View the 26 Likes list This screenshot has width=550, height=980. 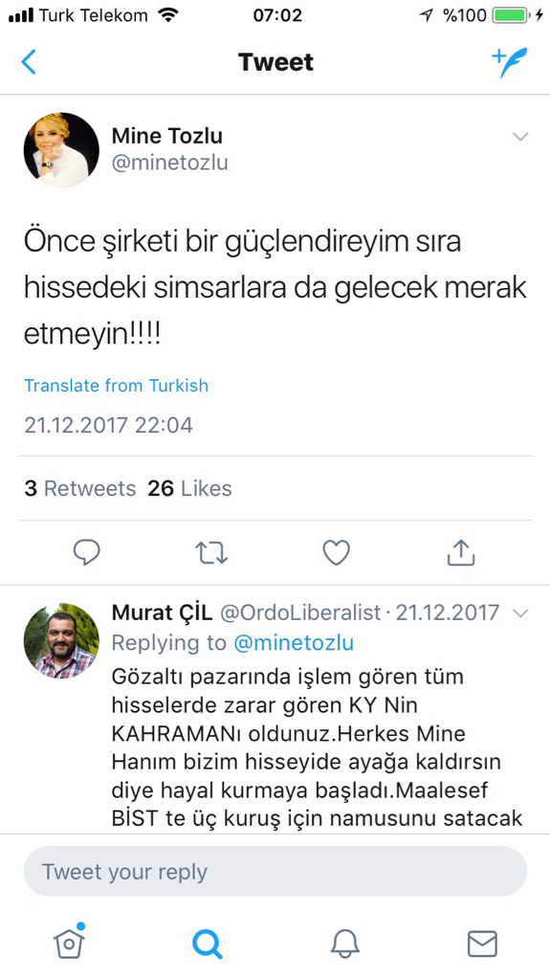click(189, 488)
